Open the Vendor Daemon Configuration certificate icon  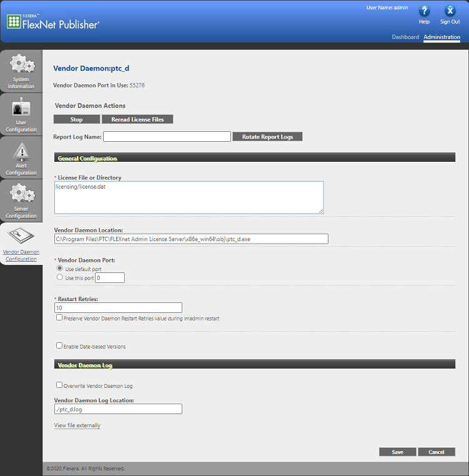(21, 236)
